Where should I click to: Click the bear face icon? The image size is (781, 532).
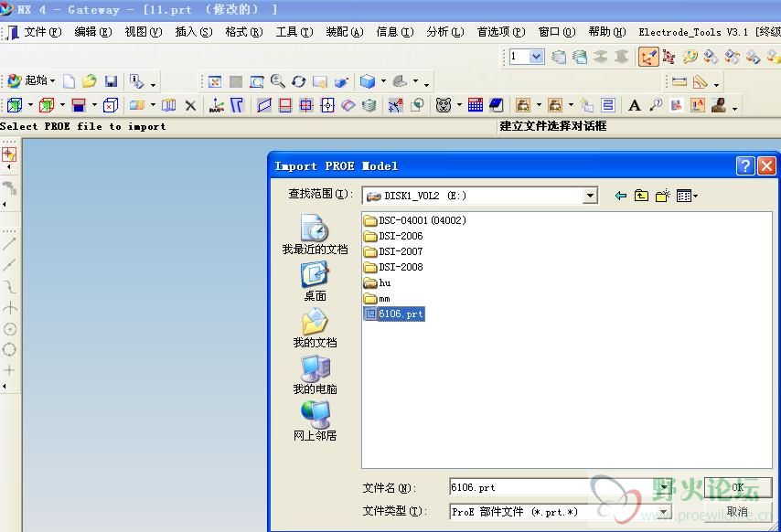443,105
